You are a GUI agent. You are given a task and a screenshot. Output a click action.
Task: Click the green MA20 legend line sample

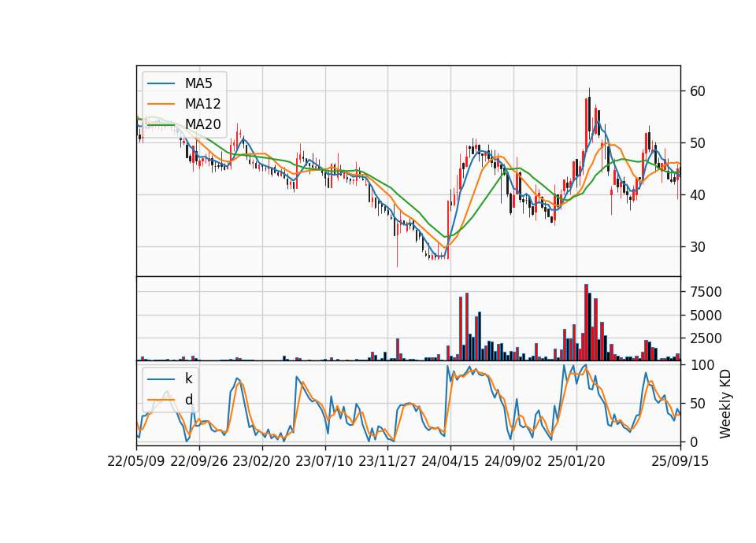161,125
